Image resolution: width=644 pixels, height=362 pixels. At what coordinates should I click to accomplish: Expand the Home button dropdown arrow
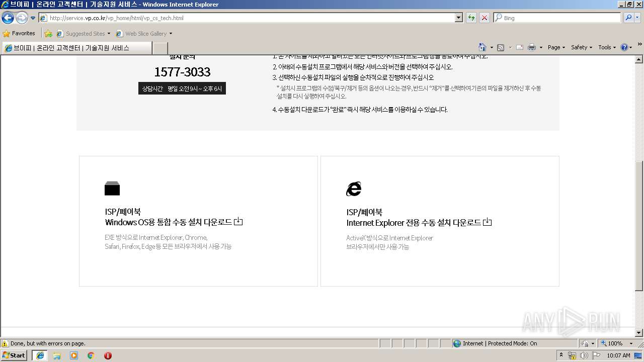[x=492, y=47]
